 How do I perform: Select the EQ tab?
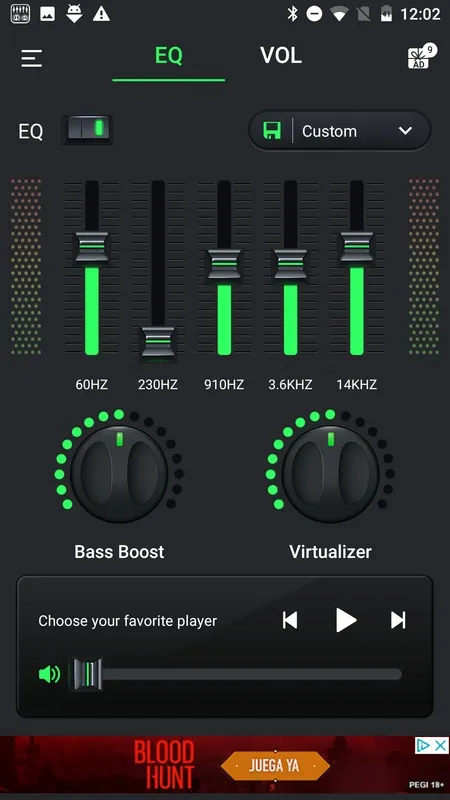[x=168, y=56]
